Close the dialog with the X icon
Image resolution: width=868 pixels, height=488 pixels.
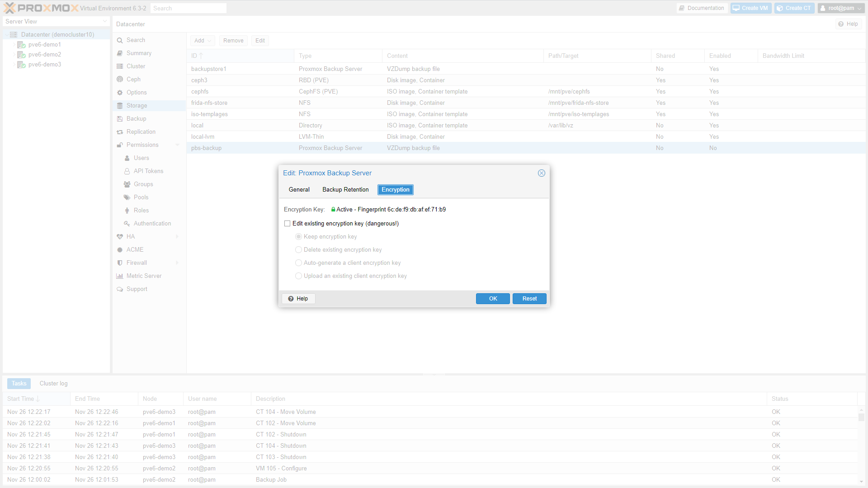click(x=541, y=173)
